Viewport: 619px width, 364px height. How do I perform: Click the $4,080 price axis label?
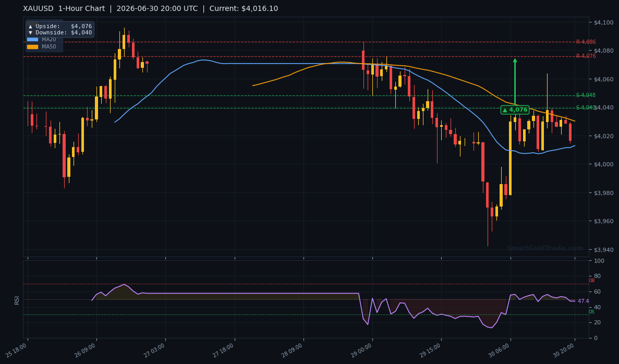point(603,51)
